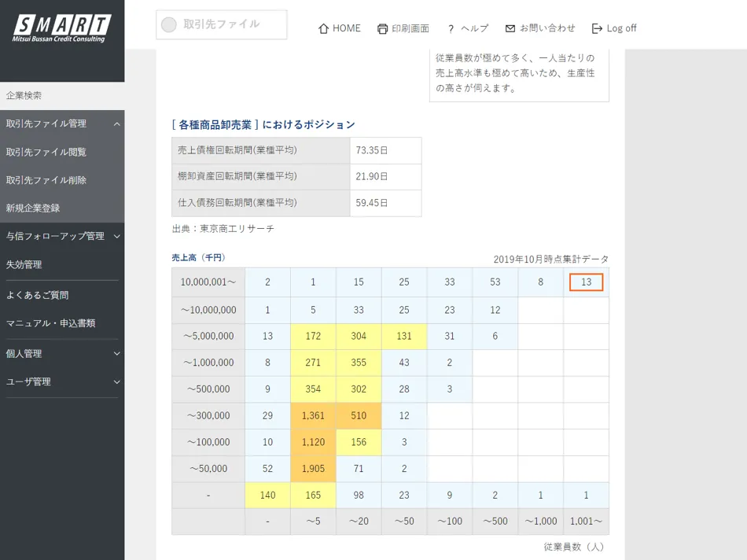Screen dimensions: 747x560
Task: Collapse the 取引先ファイル管理 menu
Action: 116,124
